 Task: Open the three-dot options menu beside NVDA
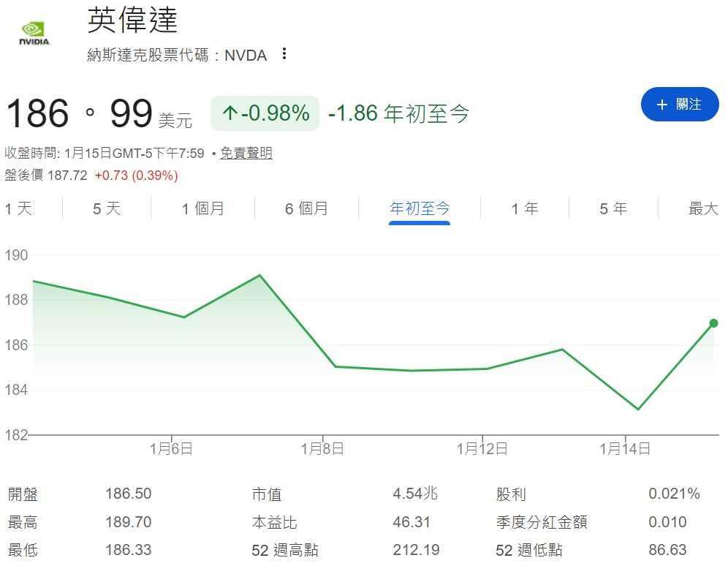pos(284,54)
